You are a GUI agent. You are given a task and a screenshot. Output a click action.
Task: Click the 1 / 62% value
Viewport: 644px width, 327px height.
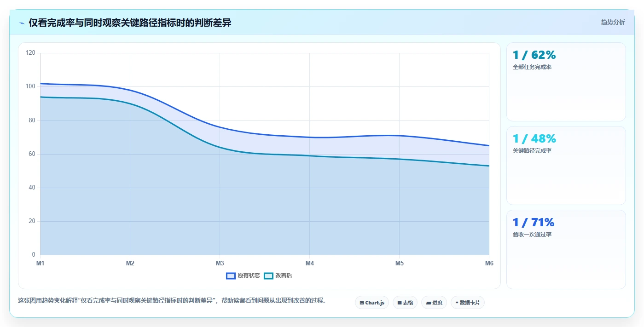click(534, 55)
